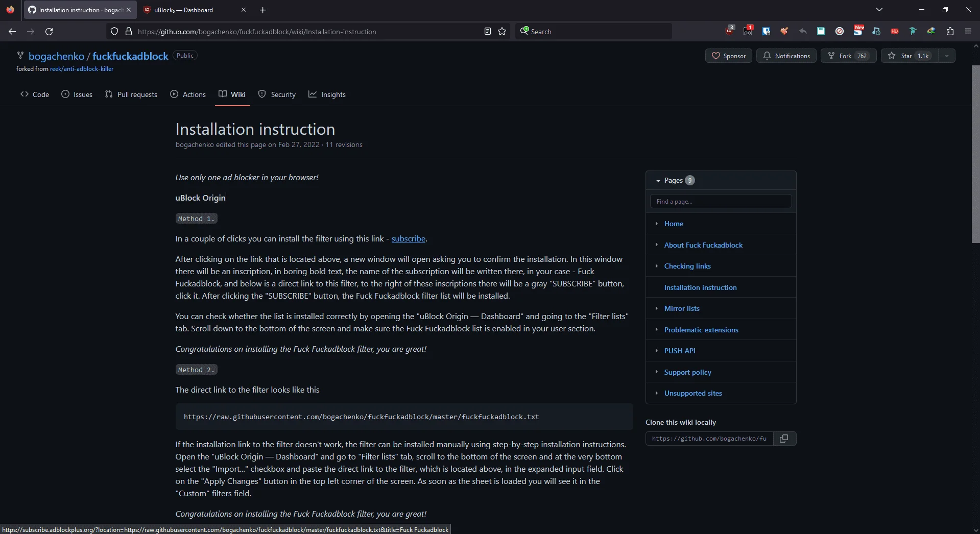Click the gray reply-arrow extension icon
The image size is (980, 534).
coord(803,31)
